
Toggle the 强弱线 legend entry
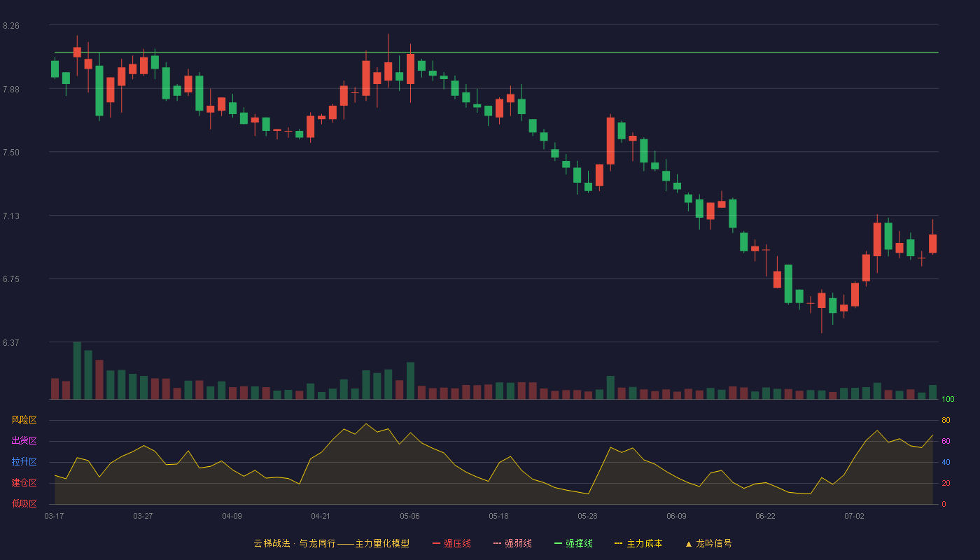pos(512,543)
